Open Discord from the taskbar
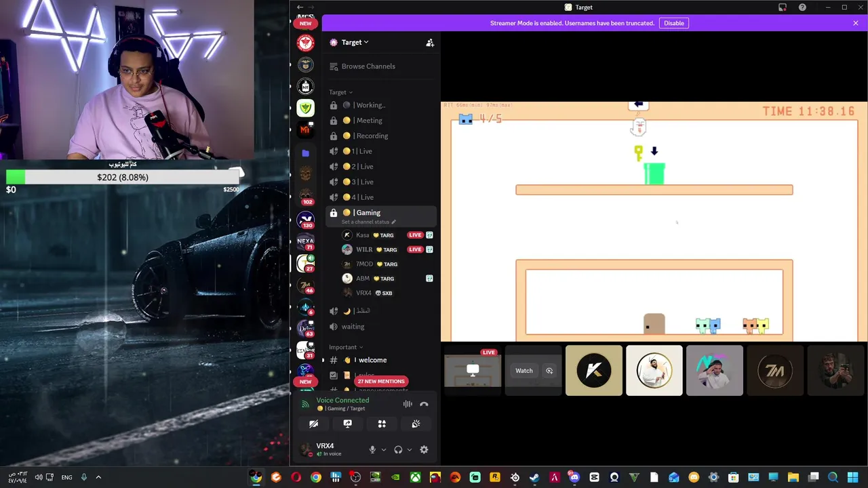 tap(574, 477)
